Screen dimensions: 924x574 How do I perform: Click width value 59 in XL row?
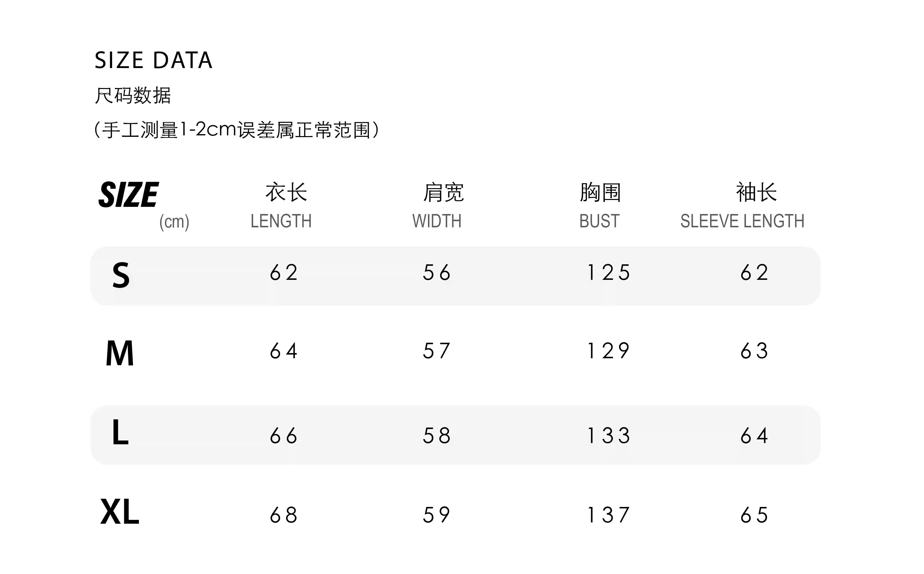coord(437,515)
